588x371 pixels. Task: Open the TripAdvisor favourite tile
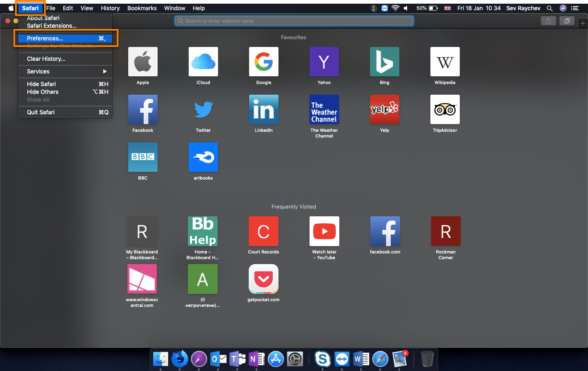click(445, 109)
